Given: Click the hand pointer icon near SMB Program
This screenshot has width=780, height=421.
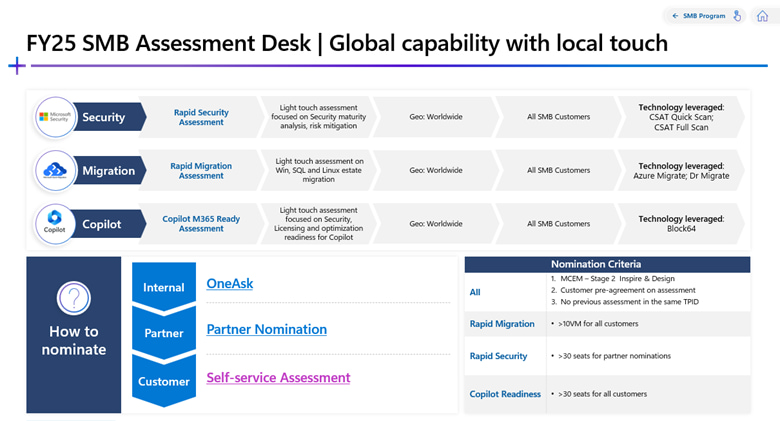Looking at the screenshot, I should 737,16.
